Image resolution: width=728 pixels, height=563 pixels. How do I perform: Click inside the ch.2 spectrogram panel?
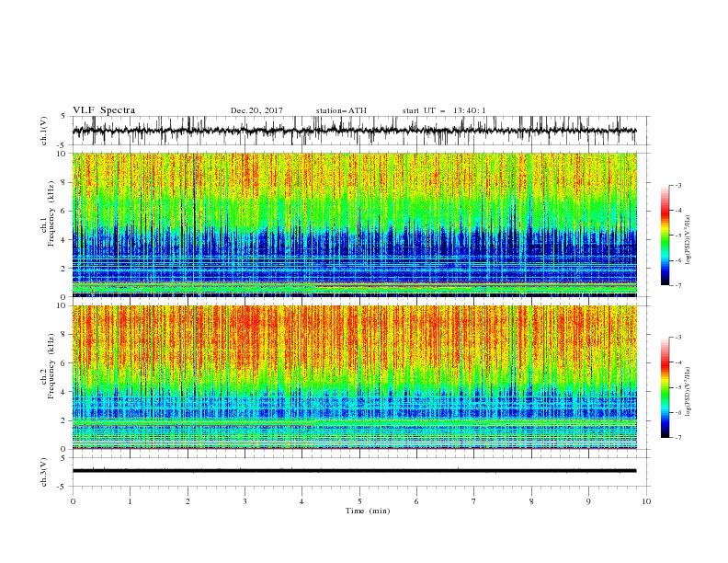pyautogui.click(x=355, y=377)
